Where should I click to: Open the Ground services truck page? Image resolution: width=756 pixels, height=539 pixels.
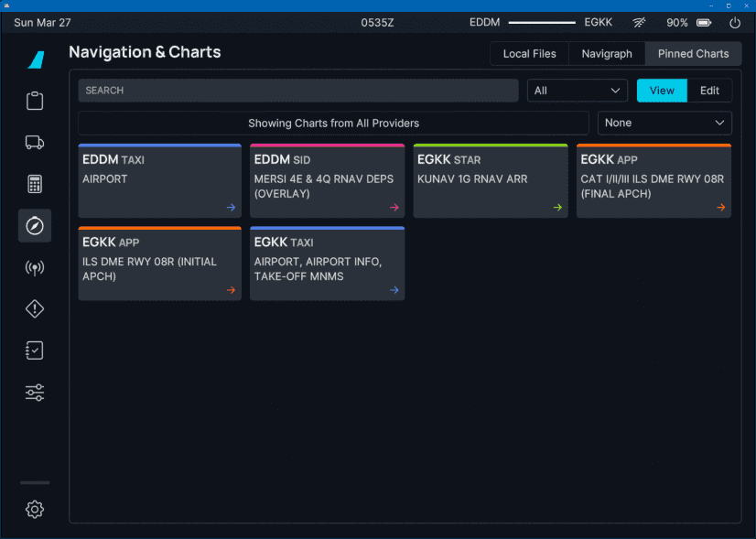(35, 142)
